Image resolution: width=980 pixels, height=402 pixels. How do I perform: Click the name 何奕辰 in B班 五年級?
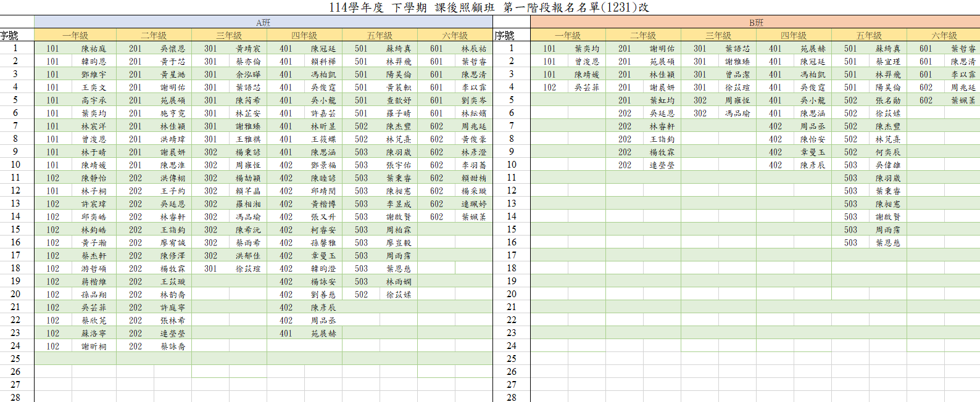click(x=888, y=152)
